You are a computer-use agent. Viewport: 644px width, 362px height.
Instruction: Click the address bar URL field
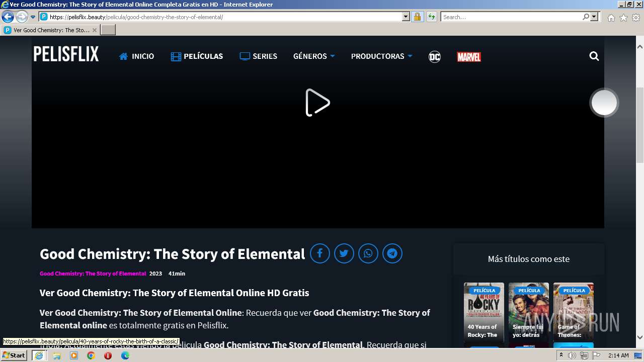click(225, 17)
